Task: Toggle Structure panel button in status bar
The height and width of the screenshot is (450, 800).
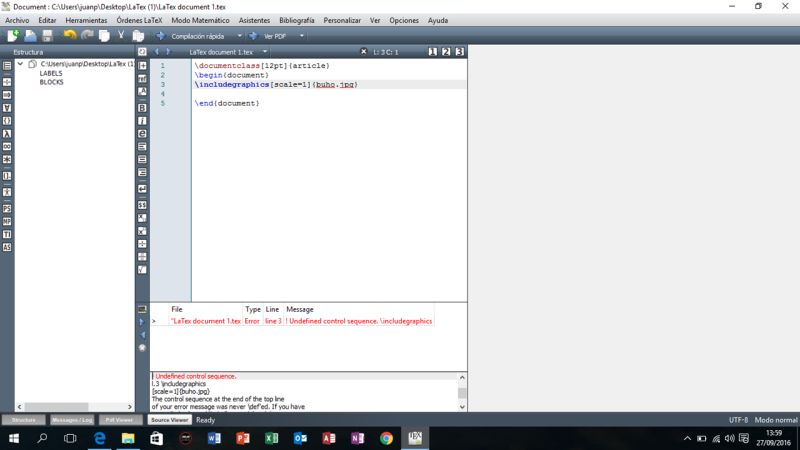Action: coord(23,420)
